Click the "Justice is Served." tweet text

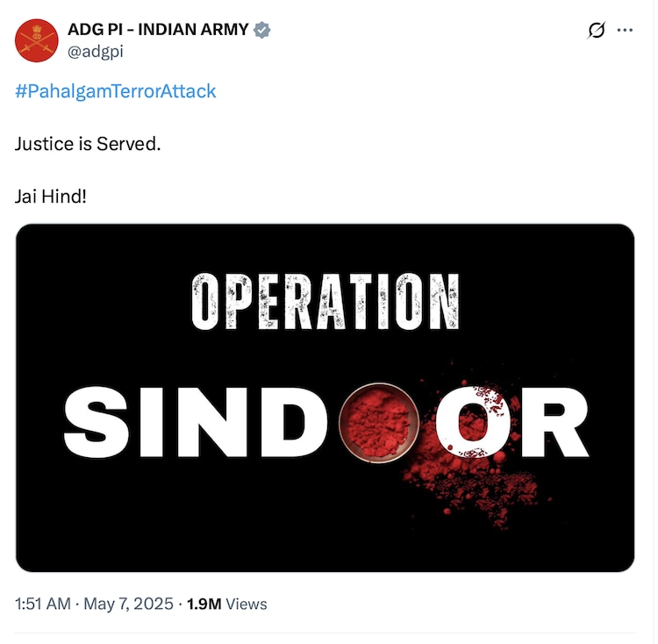(88, 144)
